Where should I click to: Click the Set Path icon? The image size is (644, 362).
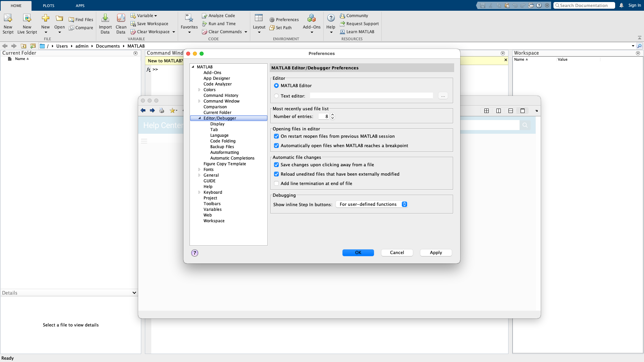(272, 28)
